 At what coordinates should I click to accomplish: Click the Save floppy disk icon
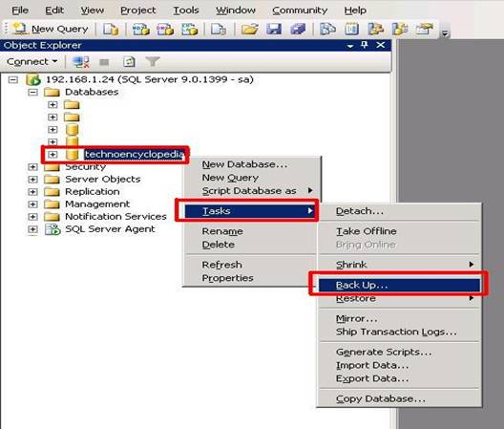(274, 29)
